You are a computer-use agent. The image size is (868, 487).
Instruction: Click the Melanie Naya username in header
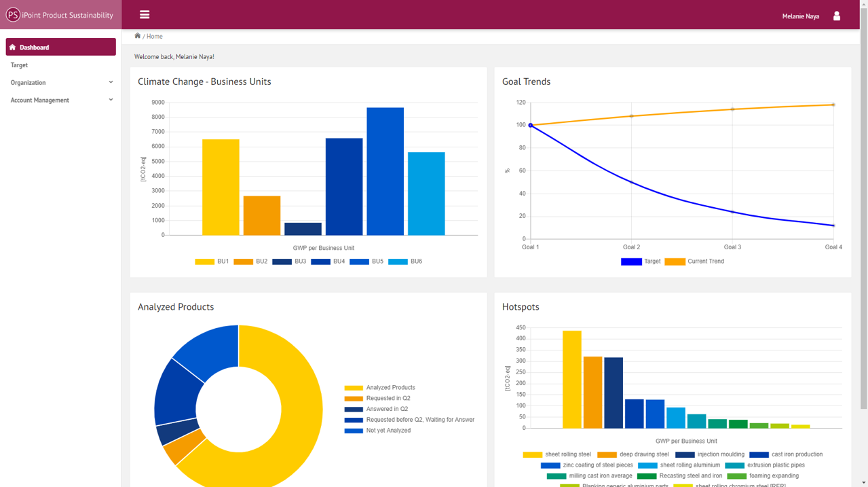tap(800, 16)
